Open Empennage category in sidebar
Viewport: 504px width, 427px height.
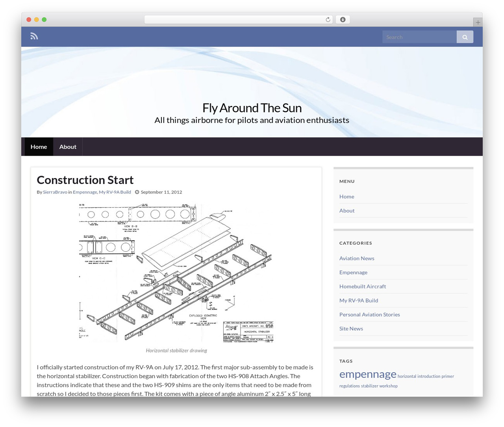point(353,273)
